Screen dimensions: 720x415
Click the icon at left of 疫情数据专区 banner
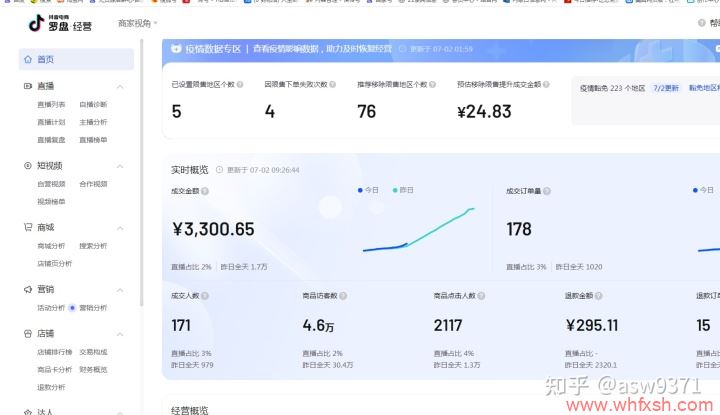[x=176, y=49]
